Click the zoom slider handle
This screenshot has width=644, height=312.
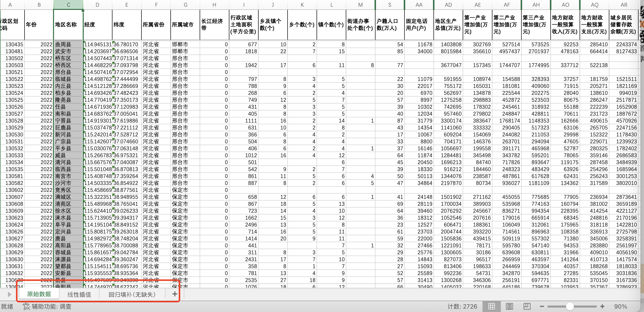click(570, 306)
